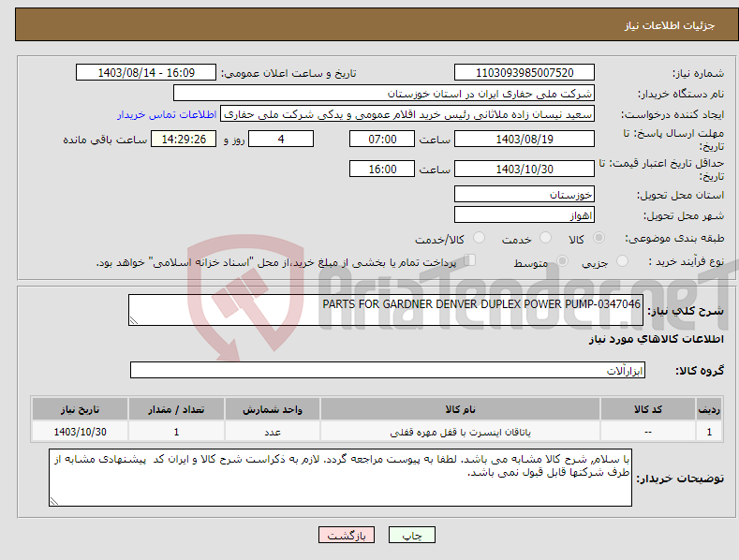The height and width of the screenshot is (560, 739).
Task: Click the delivery city اهواز field
Action: 525,215
